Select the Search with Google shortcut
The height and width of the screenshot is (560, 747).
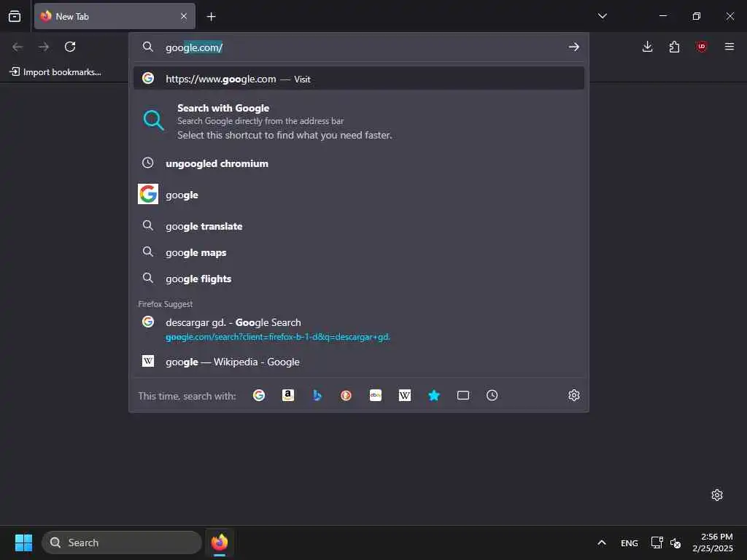(x=359, y=121)
